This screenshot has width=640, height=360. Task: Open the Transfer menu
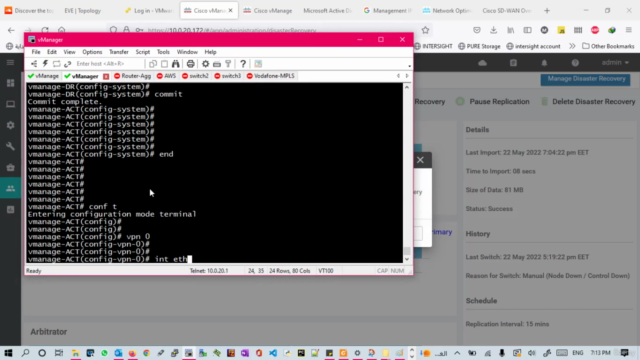point(119,52)
